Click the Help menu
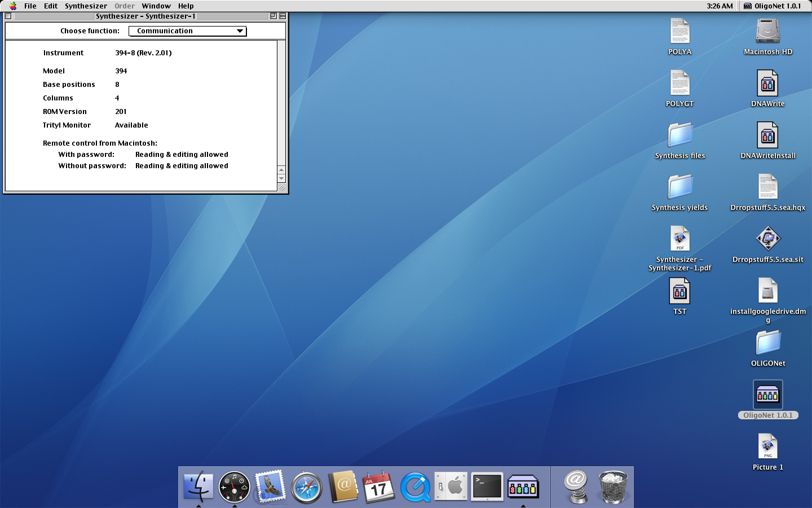Viewport: 812px width, 508px height. tap(186, 6)
